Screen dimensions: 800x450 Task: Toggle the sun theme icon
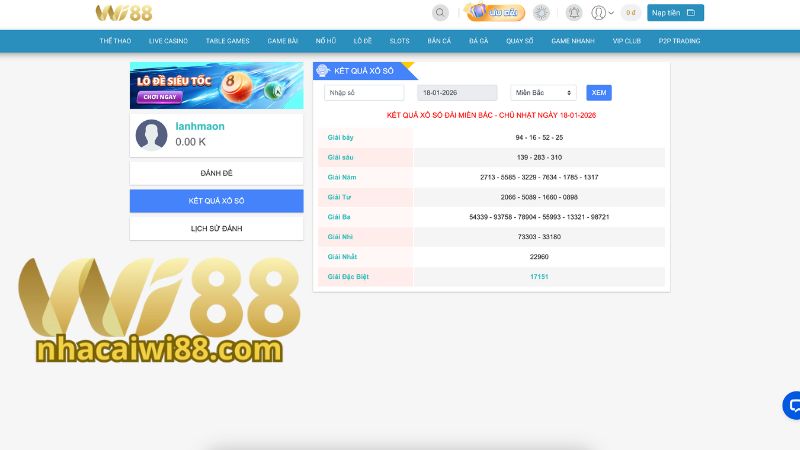point(541,12)
